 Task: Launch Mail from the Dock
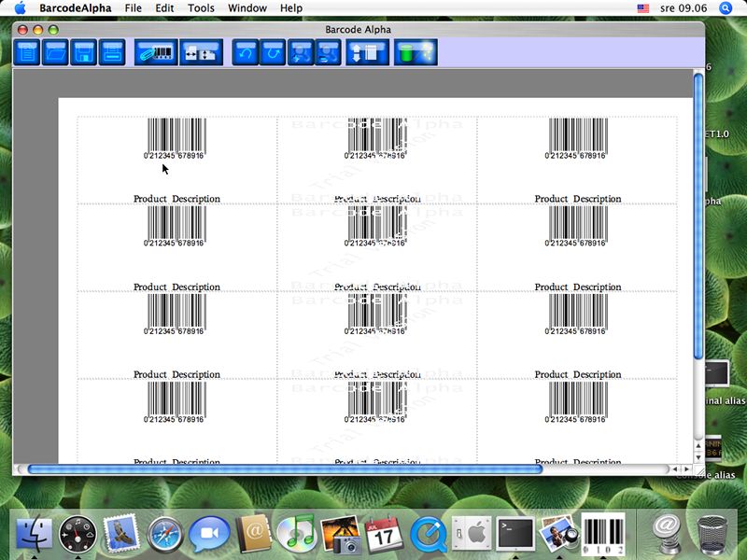(121, 533)
